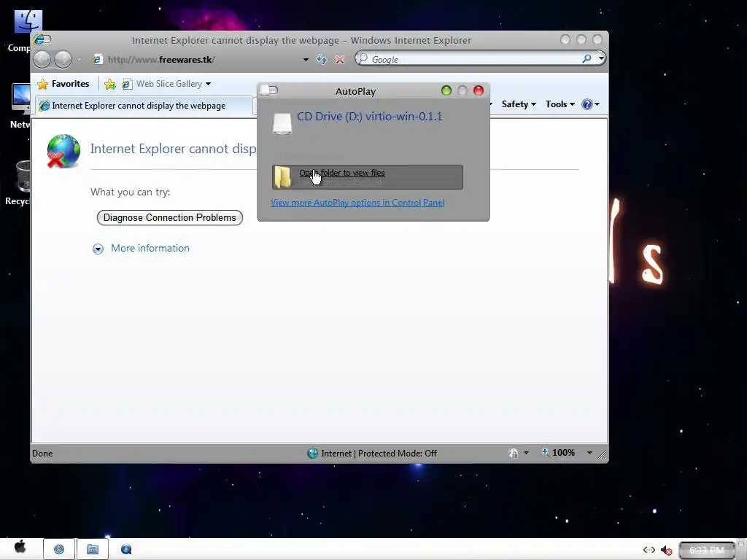Click the first taskbar globe button
The width and height of the screenshot is (747, 560).
point(59,549)
